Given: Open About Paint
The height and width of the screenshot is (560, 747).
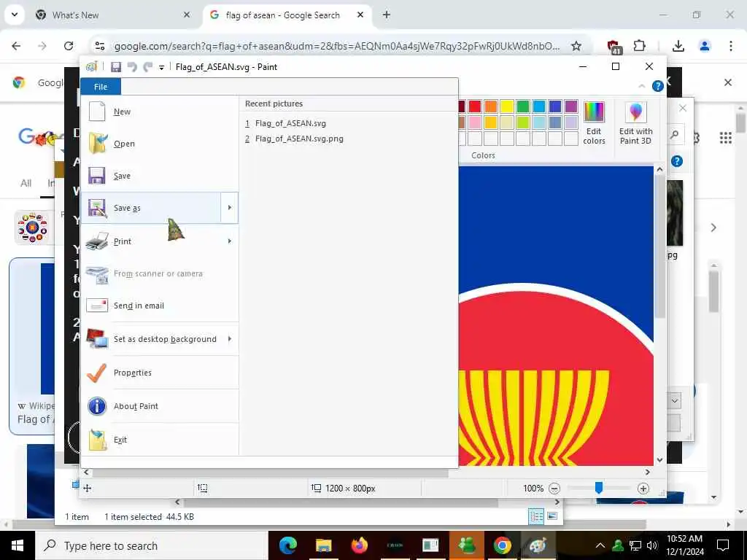Looking at the screenshot, I should [160, 406].
